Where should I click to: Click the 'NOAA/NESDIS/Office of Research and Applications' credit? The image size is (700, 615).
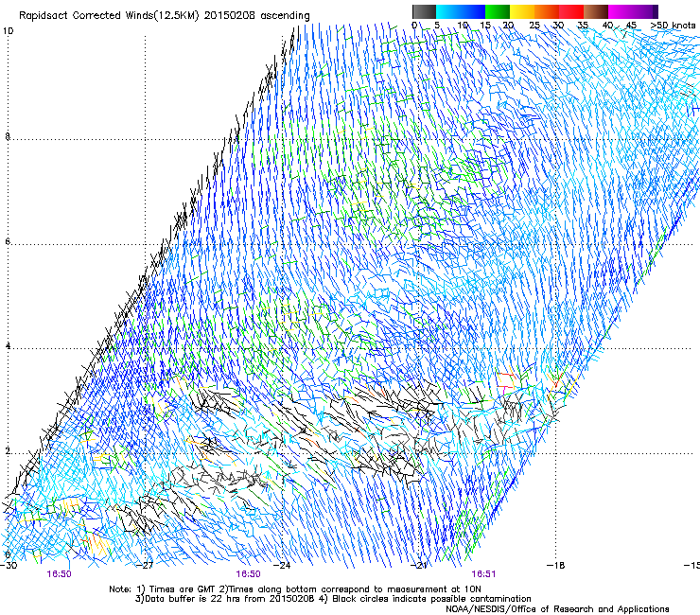557,609
